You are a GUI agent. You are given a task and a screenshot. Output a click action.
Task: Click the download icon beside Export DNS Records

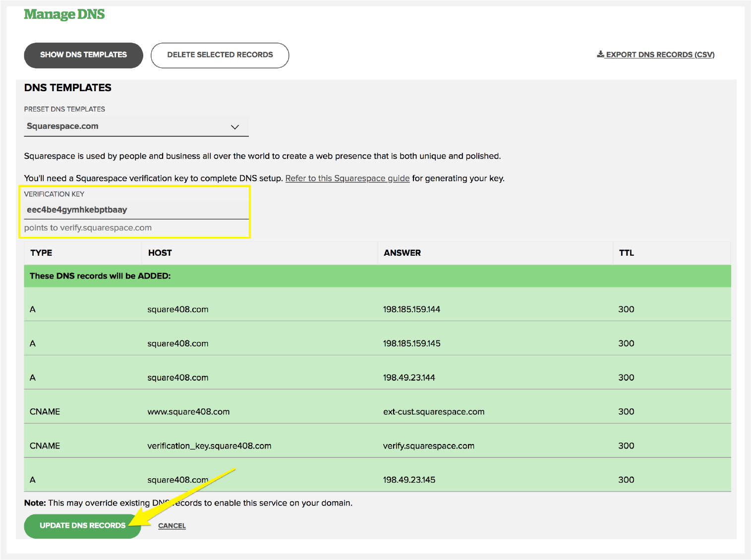600,54
